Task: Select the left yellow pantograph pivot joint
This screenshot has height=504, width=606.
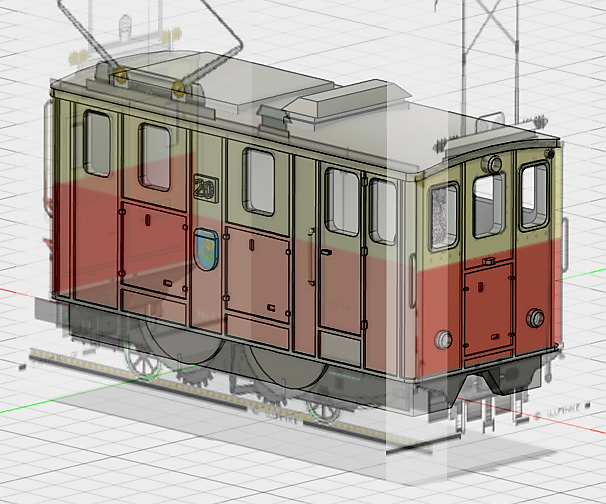Action: (x=121, y=75)
